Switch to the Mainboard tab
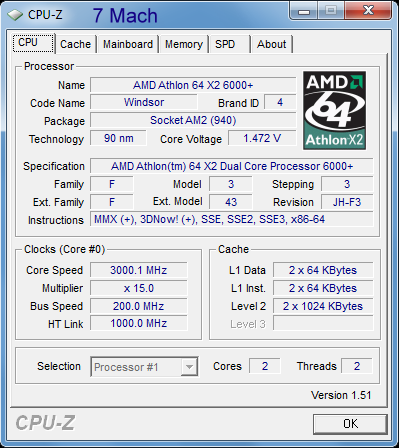Viewport: 399px width, 448px height. [x=128, y=44]
